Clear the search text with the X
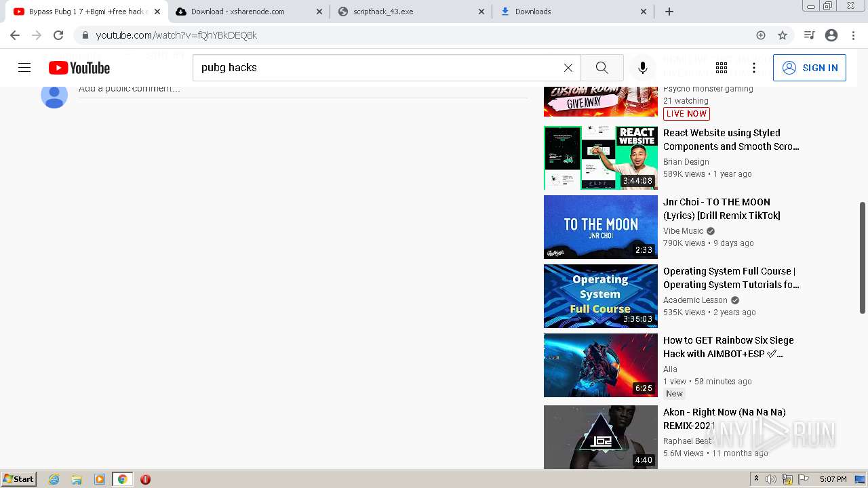 click(568, 68)
